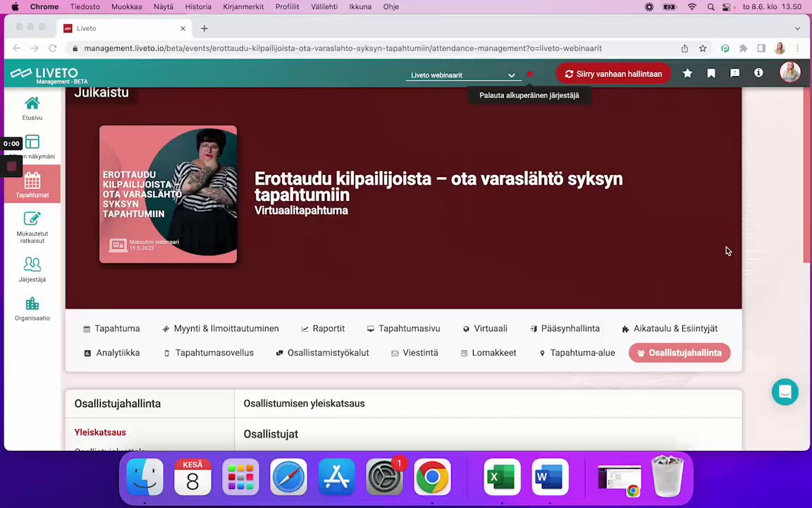Image resolution: width=812 pixels, height=508 pixels.
Task: Select the Myynti & Ilmoittautuminen tab
Action: (x=221, y=329)
